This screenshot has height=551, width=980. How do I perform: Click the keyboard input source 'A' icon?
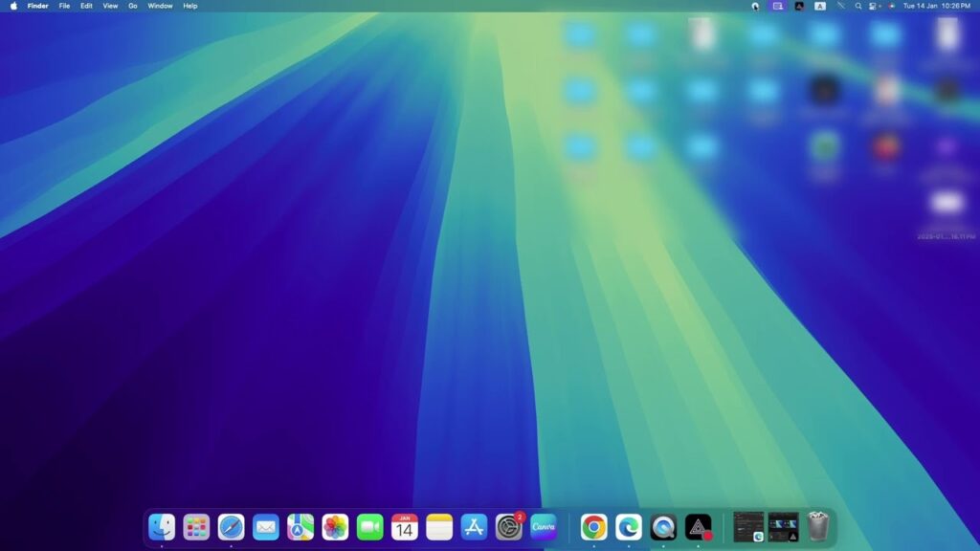[x=820, y=6]
